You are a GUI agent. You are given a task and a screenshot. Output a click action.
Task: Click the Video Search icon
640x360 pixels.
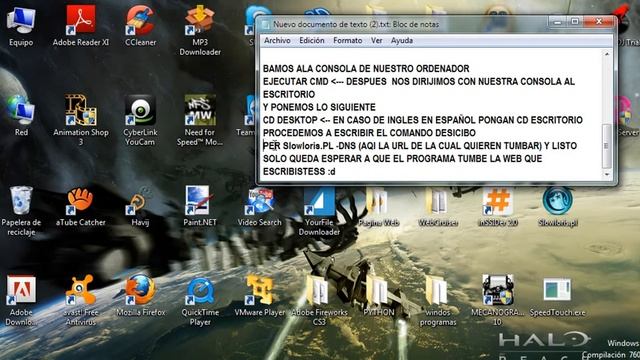(x=260, y=206)
